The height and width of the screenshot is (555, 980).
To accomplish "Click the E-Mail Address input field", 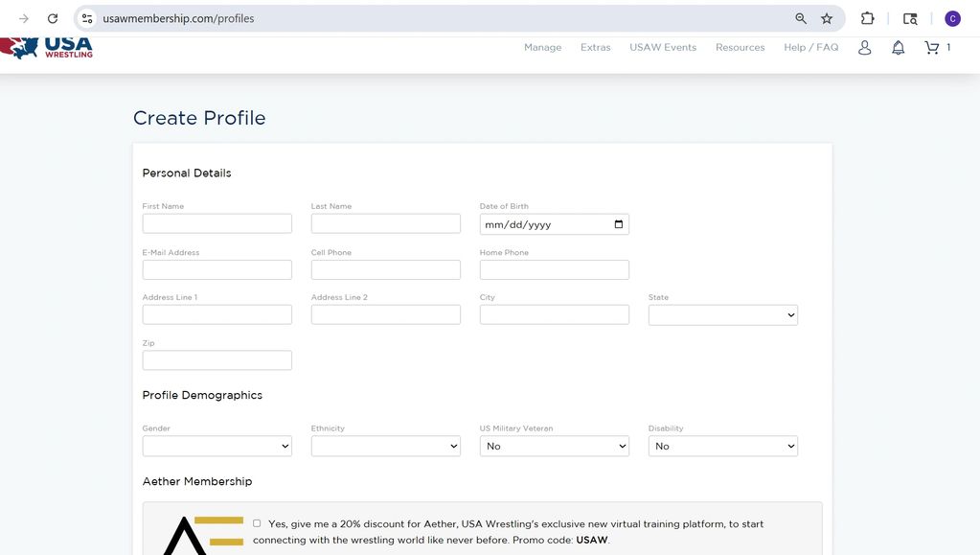I will (217, 269).
